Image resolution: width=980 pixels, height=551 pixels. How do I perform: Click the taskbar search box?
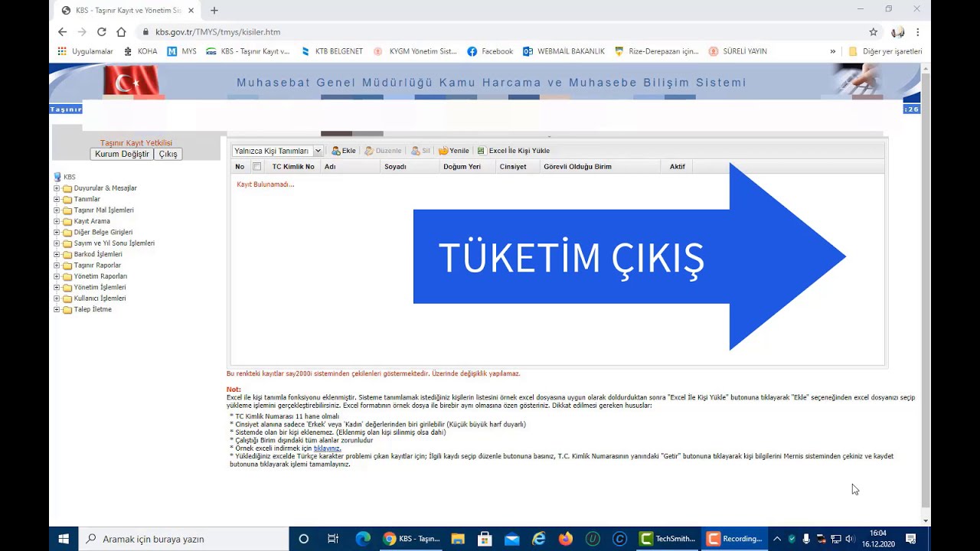point(184,539)
